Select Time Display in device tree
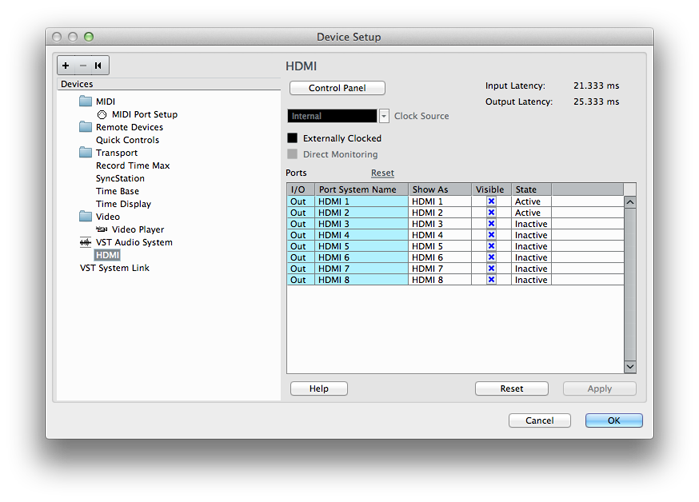Image resolution: width=699 pixels, height=502 pixels. pyautogui.click(x=123, y=204)
